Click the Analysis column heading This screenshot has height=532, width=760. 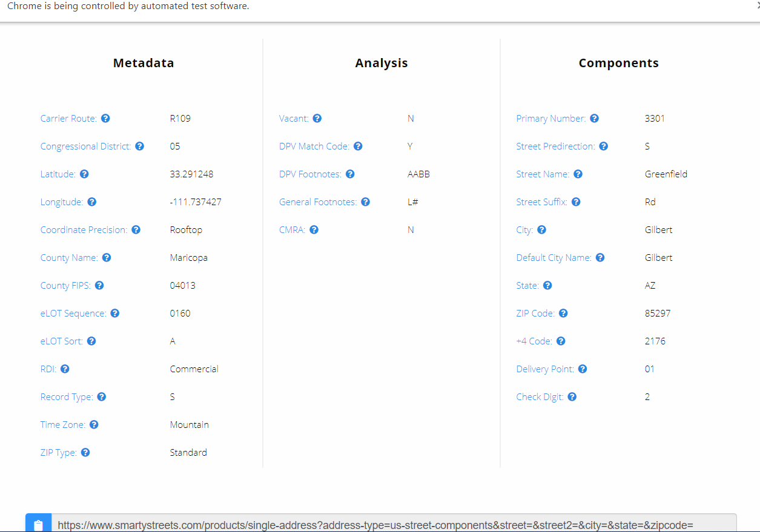[382, 63]
